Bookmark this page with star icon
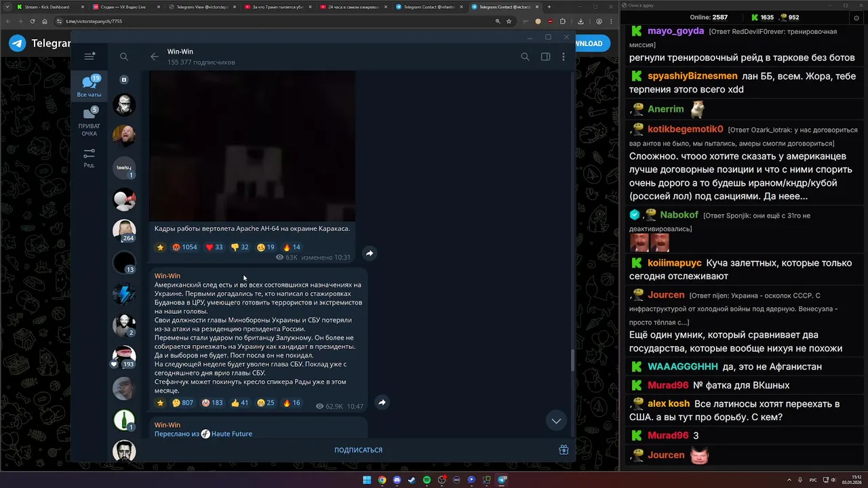The width and height of the screenshot is (868, 488). [509, 21]
